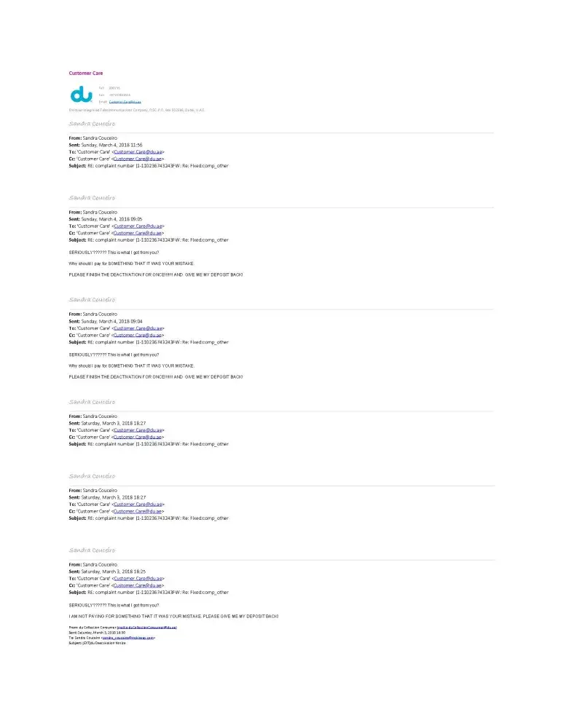Screen dimensions: 563x728
Task: Open Cc address link in 11:56 email
Action: [138, 159]
